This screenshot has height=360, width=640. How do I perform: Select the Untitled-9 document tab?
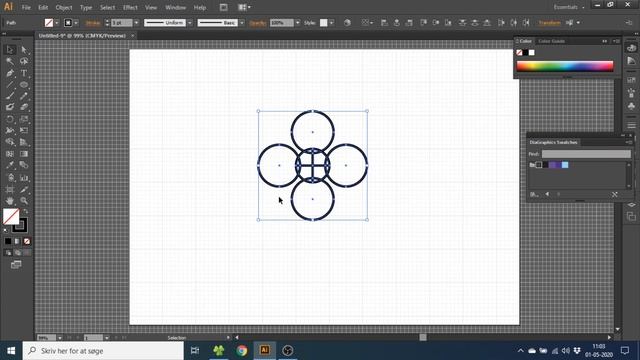pos(82,36)
